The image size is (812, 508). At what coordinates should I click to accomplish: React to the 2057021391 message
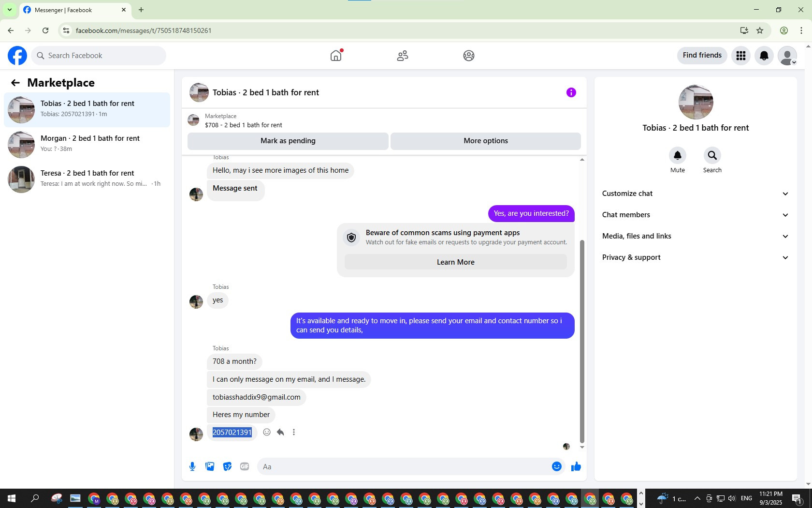point(267,432)
